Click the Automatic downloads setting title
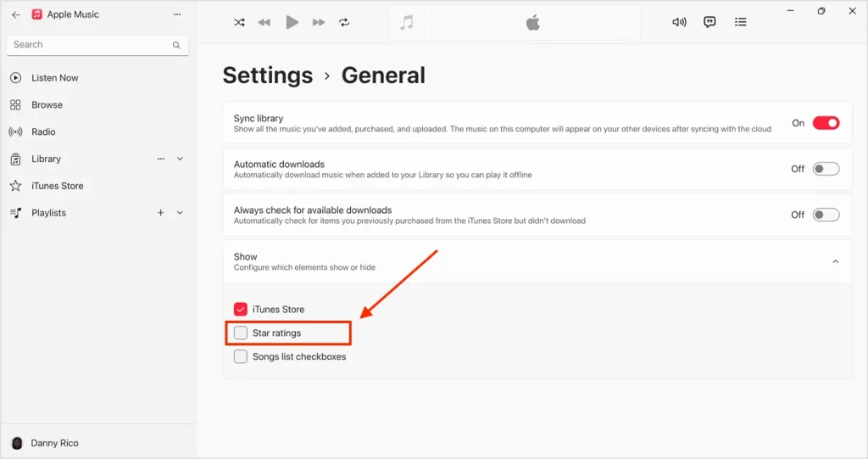The height and width of the screenshot is (459, 868). pos(279,164)
